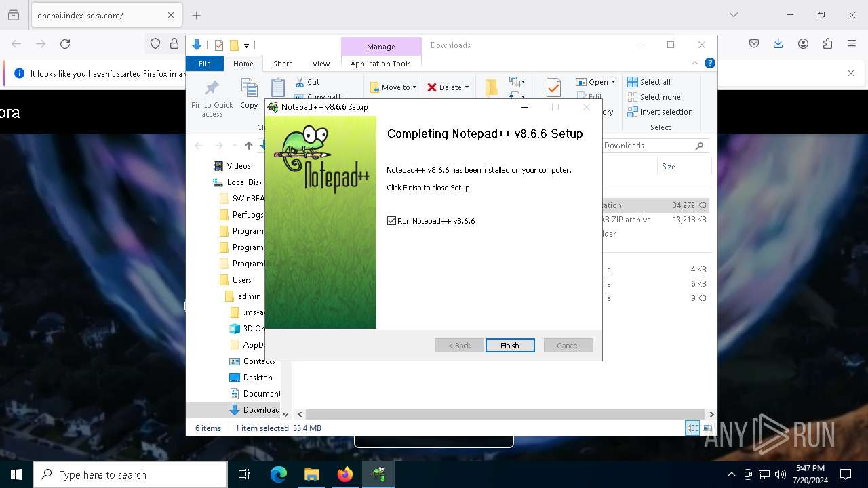Click Invert selection in ribbon

pos(660,112)
